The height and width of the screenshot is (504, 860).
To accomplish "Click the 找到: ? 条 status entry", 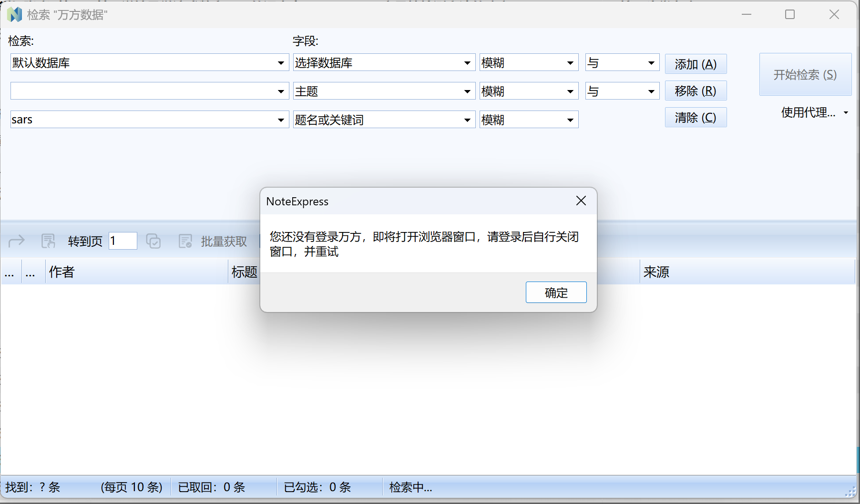I will point(33,487).
